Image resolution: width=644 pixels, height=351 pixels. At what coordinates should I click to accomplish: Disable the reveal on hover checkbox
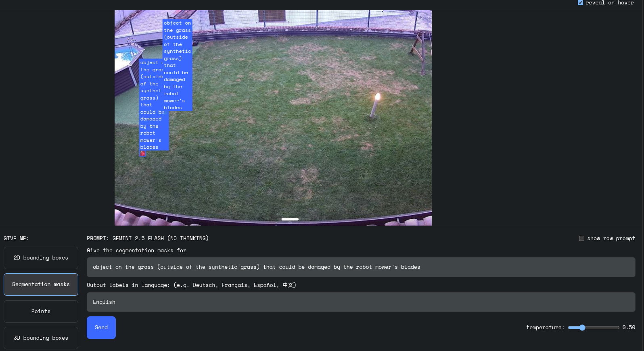[580, 3]
